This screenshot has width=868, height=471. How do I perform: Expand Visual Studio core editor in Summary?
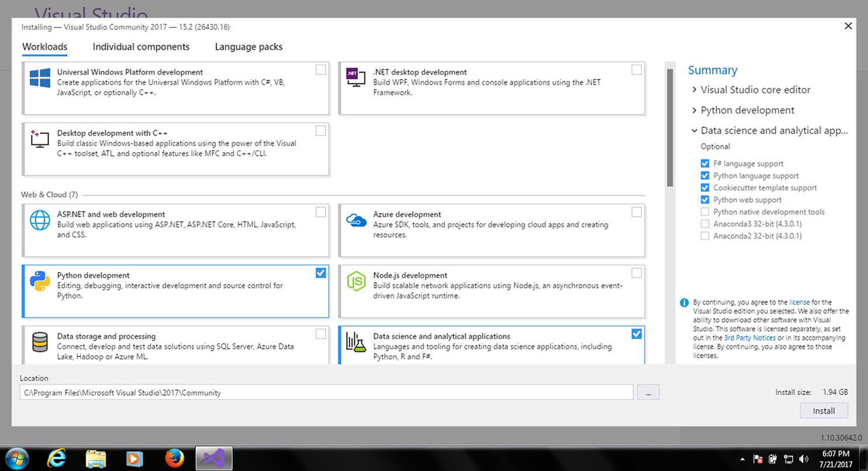694,90
